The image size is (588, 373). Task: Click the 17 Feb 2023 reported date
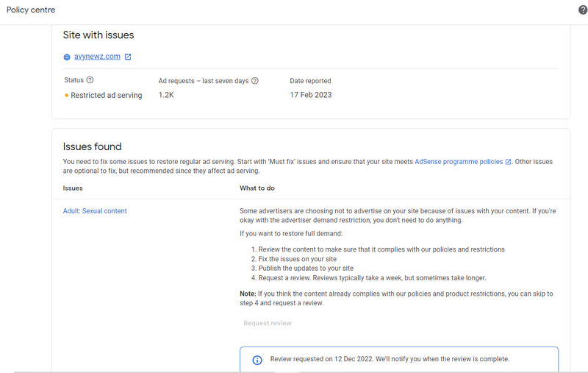tap(310, 95)
